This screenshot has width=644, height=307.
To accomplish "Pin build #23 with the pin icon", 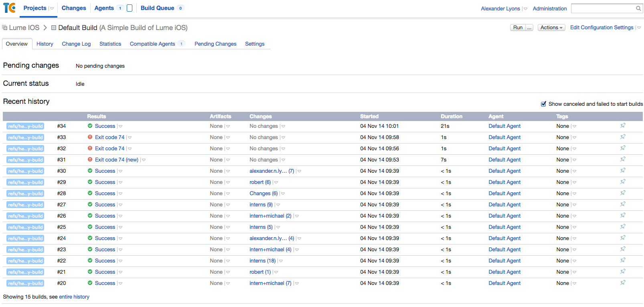I will tap(623, 249).
